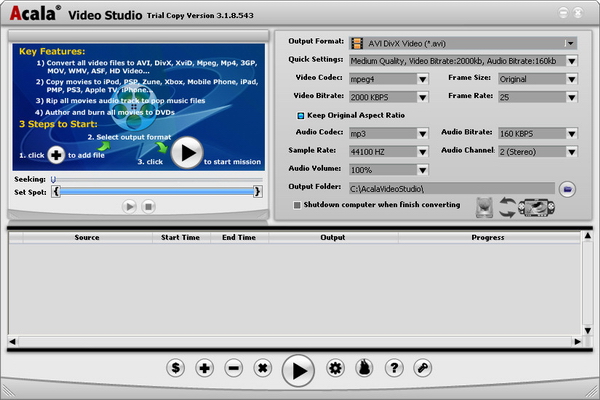This screenshot has width=600, height=400.
Task: Open Audio Codec dropdown
Action: tap(422, 134)
